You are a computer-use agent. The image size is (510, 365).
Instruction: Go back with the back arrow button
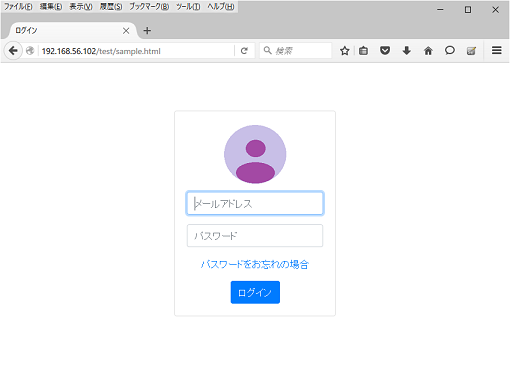pos(13,51)
